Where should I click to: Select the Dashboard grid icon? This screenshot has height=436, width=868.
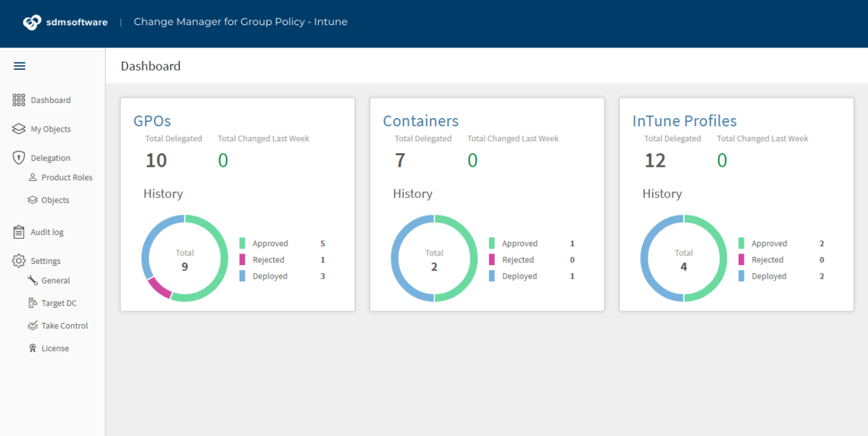(x=19, y=100)
